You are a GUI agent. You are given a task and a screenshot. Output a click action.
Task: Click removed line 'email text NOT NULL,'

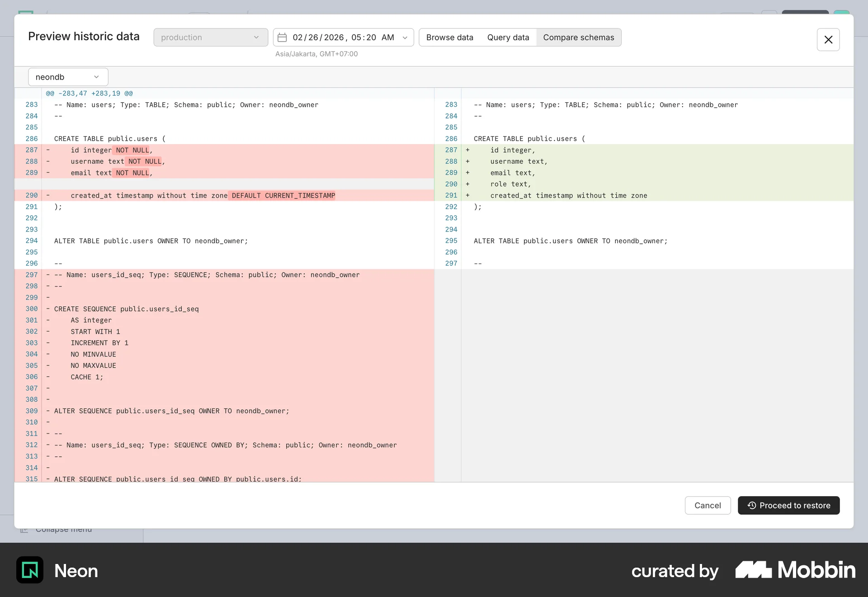(224, 173)
